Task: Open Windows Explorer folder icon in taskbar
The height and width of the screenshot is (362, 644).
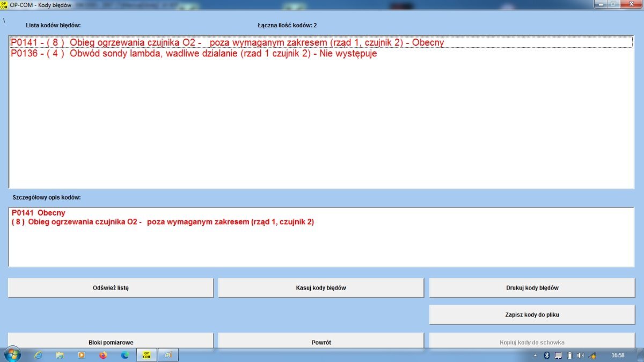Action: tap(60, 355)
